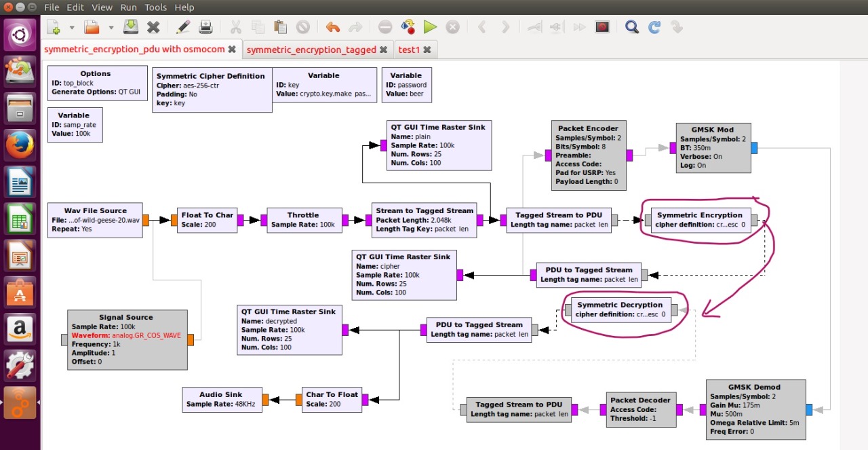Click the screen capture icon in the toolbar

(x=601, y=27)
